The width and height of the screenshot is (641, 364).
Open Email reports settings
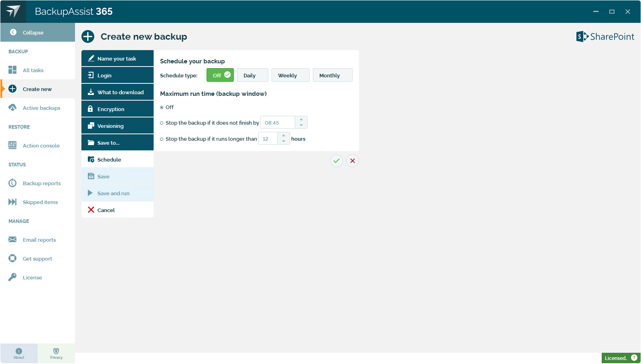tap(38, 239)
